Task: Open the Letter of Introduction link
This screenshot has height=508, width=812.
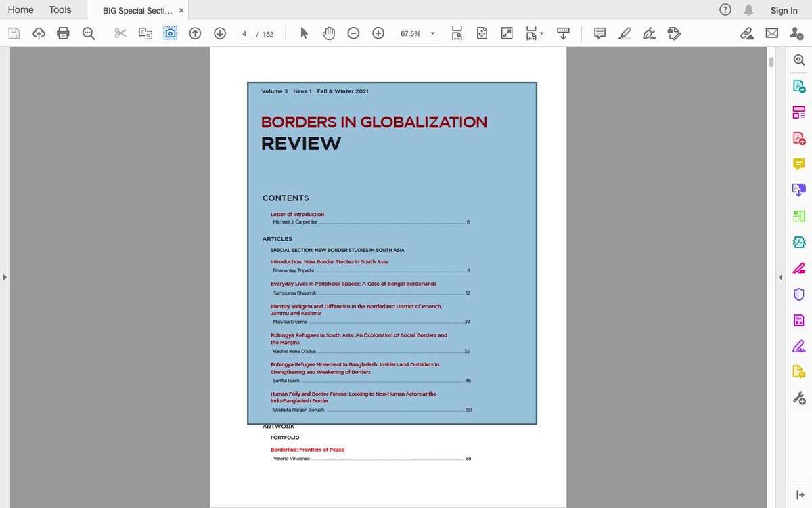Action: tap(297, 214)
